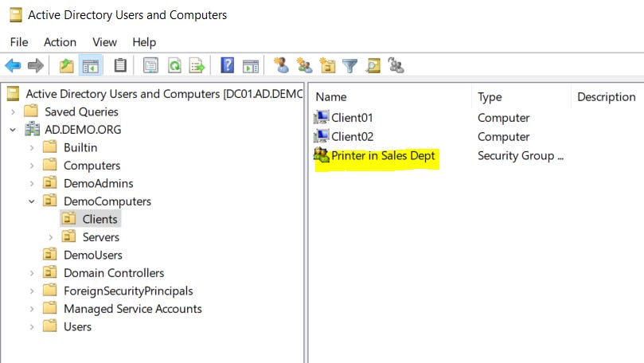Select the Servers tree item
The width and height of the screenshot is (644, 363).
coord(100,237)
